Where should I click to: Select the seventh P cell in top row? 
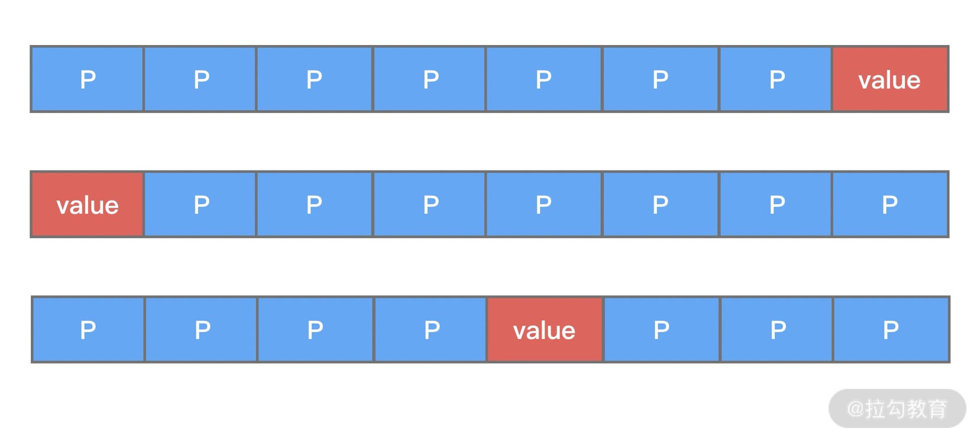[775, 79]
